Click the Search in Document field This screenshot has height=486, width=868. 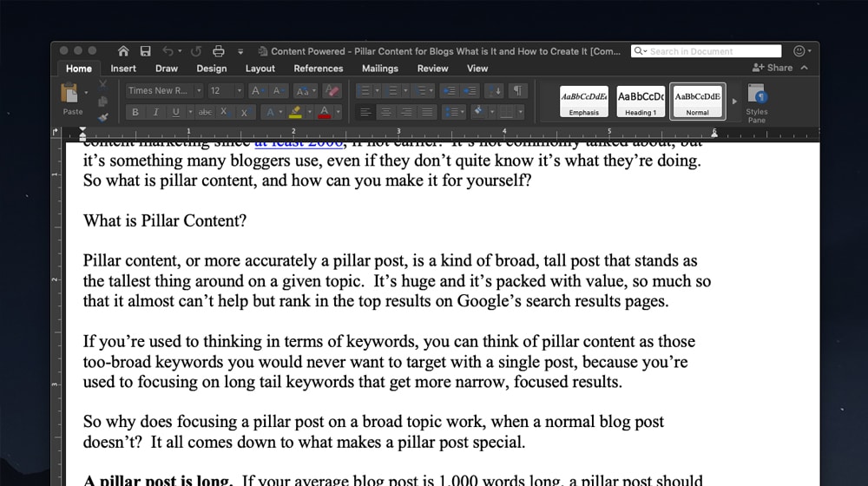tap(712, 51)
